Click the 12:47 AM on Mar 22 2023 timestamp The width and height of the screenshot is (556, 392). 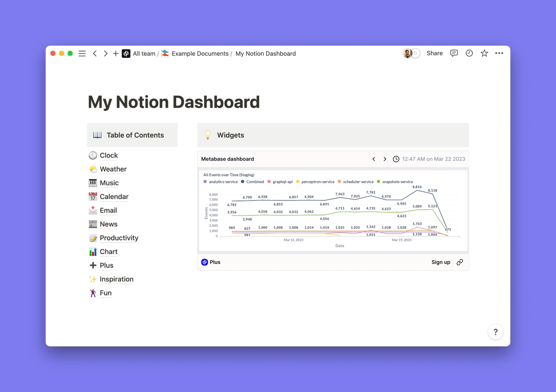pos(434,159)
